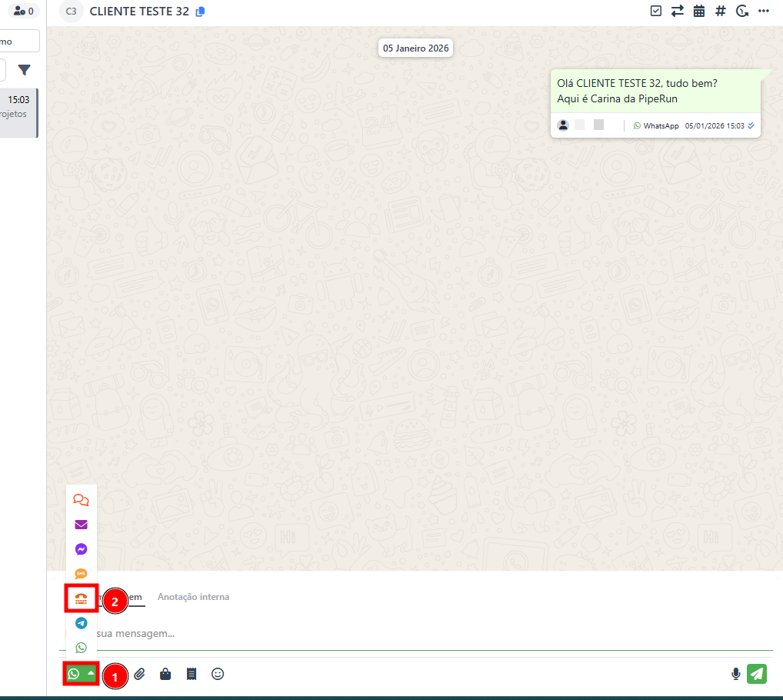
Task: Pick the SMS channel option
Action: pos(81,574)
